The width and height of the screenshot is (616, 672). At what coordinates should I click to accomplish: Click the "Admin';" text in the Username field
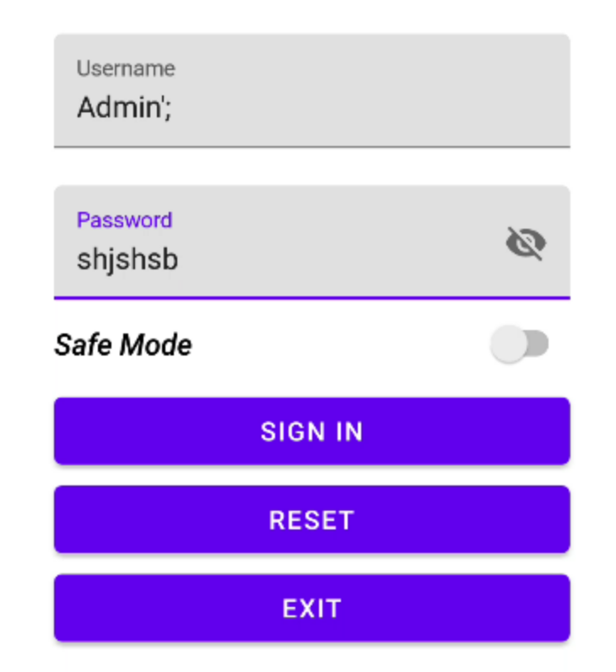124,107
